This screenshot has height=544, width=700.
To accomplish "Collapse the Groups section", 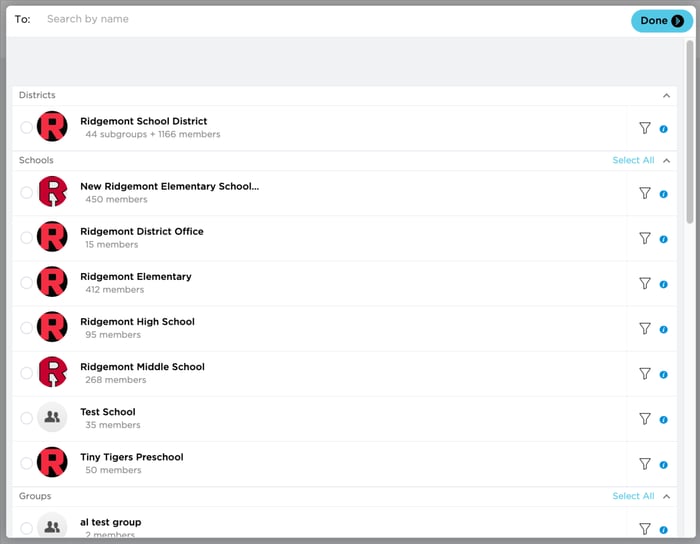I will coord(666,496).
